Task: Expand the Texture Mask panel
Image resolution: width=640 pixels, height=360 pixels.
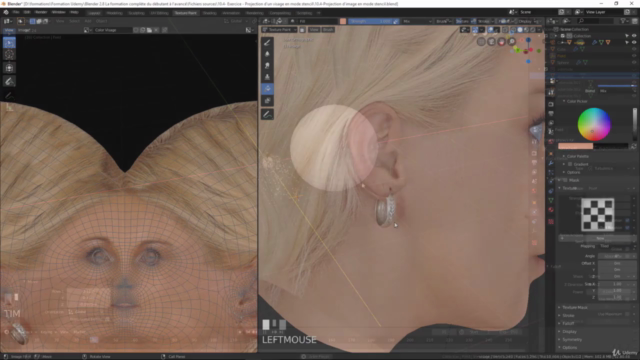Action: tap(575, 307)
